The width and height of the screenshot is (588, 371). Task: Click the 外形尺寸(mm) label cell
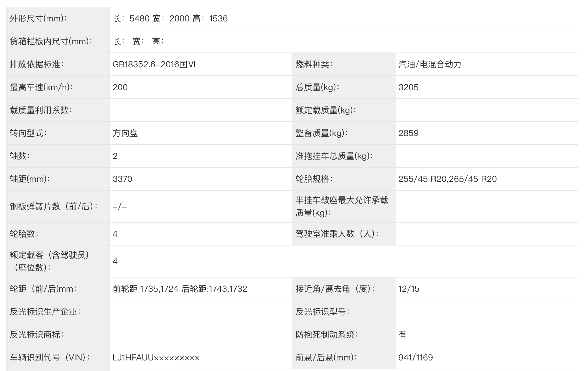tap(39, 19)
